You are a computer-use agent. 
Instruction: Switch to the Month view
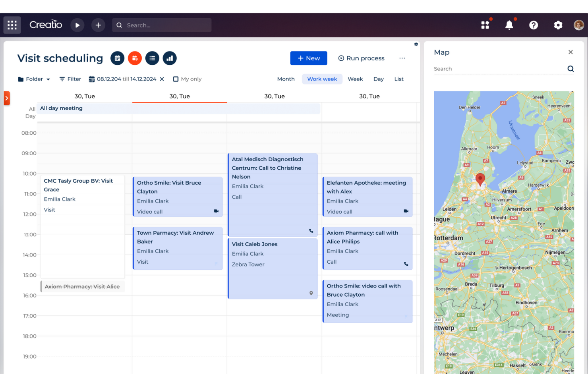point(286,79)
